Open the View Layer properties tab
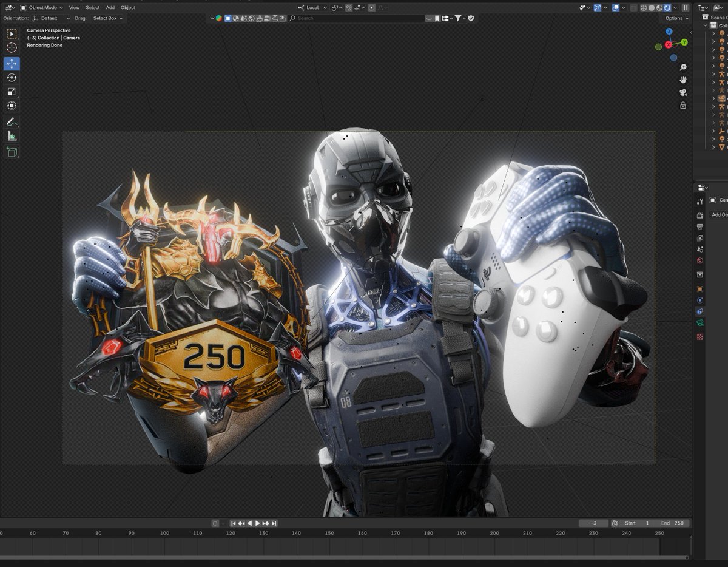The width and height of the screenshot is (728, 567). 700,238
